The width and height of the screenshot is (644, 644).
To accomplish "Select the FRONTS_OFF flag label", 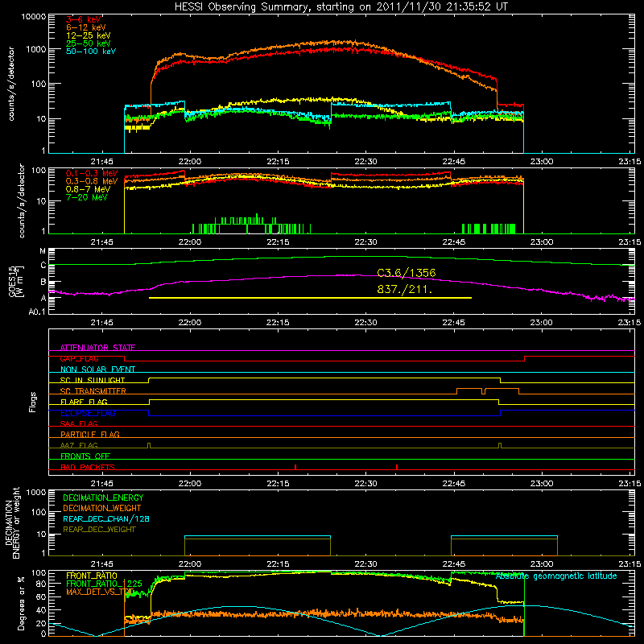I will coord(85,456).
